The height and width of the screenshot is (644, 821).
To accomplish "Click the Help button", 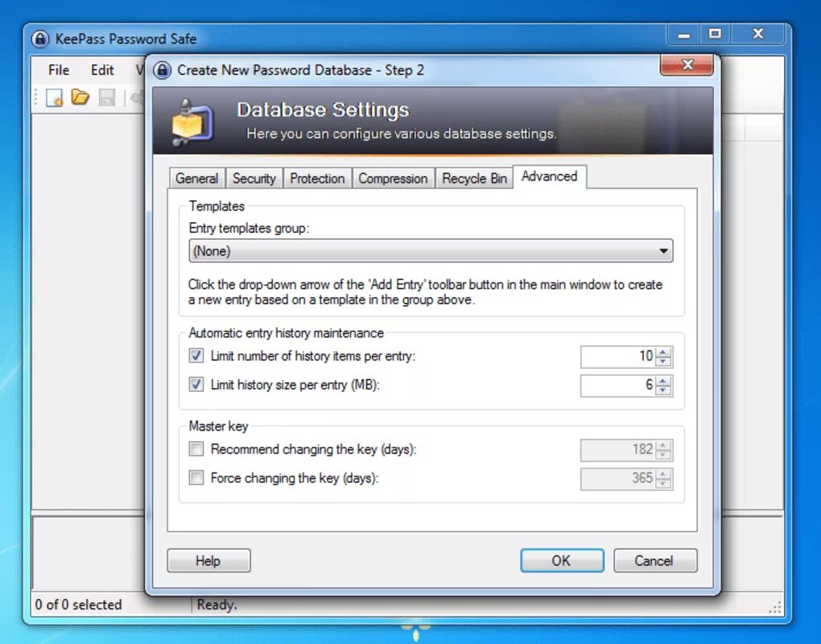I will (209, 561).
